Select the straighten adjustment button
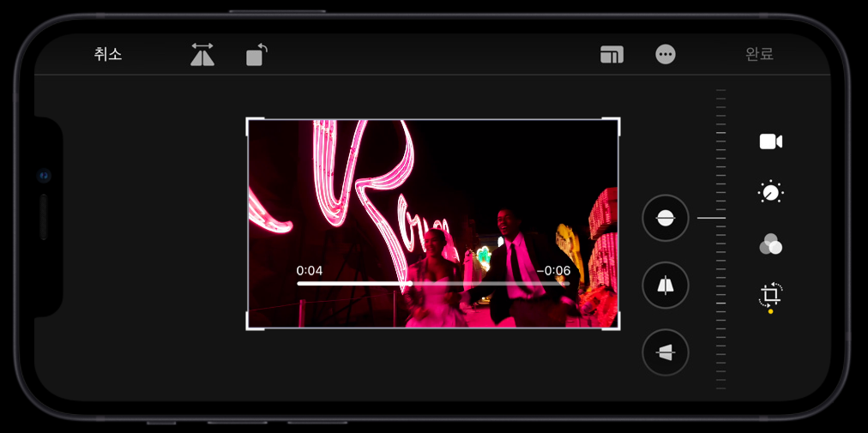Viewport: 868px width, 433px height. (x=666, y=218)
